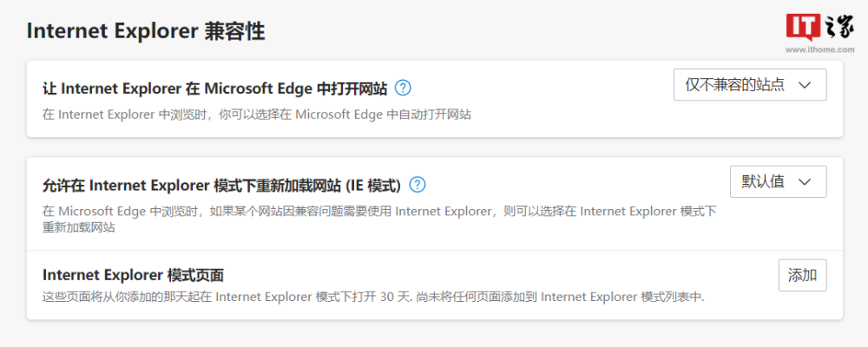
Task: Click the Internet Explorer 兼容性 heading
Action: (146, 31)
